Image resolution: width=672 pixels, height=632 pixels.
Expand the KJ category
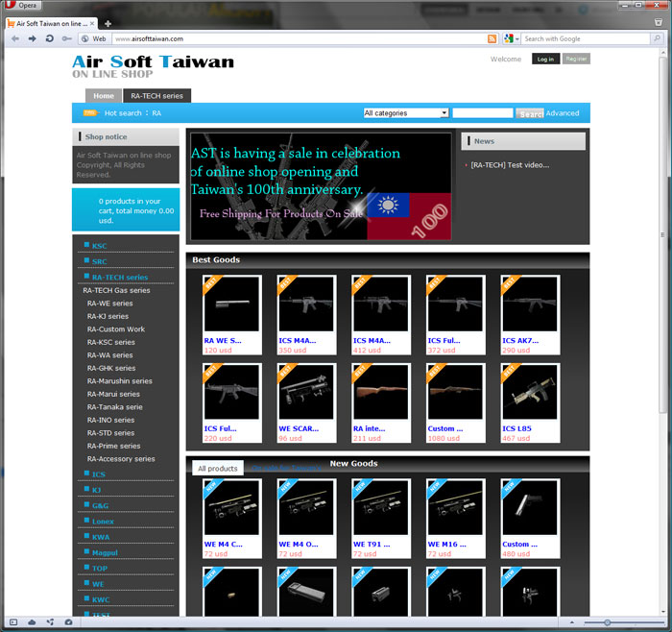pos(96,490)
